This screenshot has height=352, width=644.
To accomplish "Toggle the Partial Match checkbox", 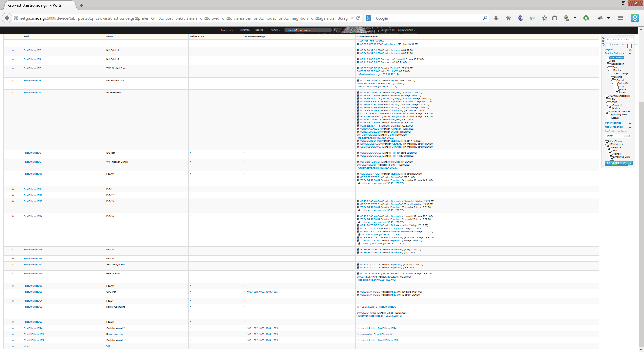I will pyautogui.click(x=608, y=46).
